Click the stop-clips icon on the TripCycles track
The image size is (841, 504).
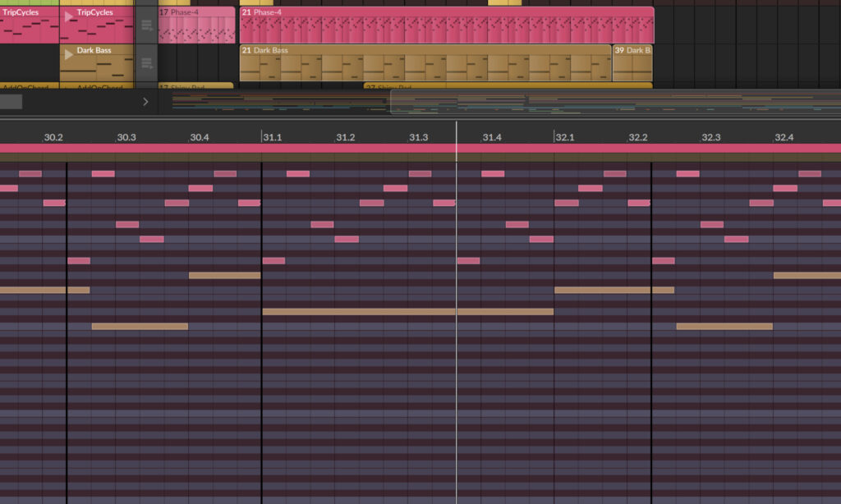coord(146,25)
